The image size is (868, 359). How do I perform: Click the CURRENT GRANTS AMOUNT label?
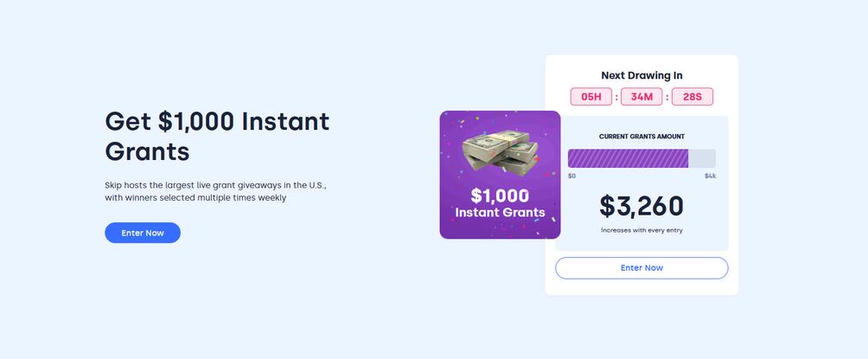[641, 137]
